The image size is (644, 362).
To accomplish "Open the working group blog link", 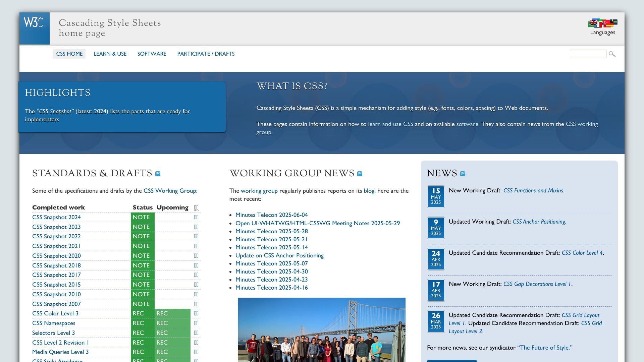I will (370, 191).
